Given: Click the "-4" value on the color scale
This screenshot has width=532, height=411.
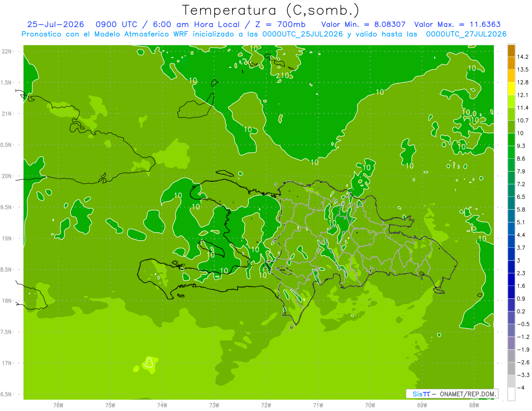Looking at the screenshot, I should pyautogui.click(x=521, y=388).
